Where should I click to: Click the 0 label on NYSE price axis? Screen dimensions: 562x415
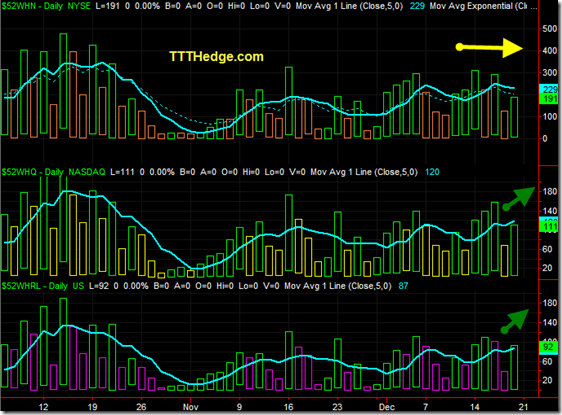click(x=545, y=138)
